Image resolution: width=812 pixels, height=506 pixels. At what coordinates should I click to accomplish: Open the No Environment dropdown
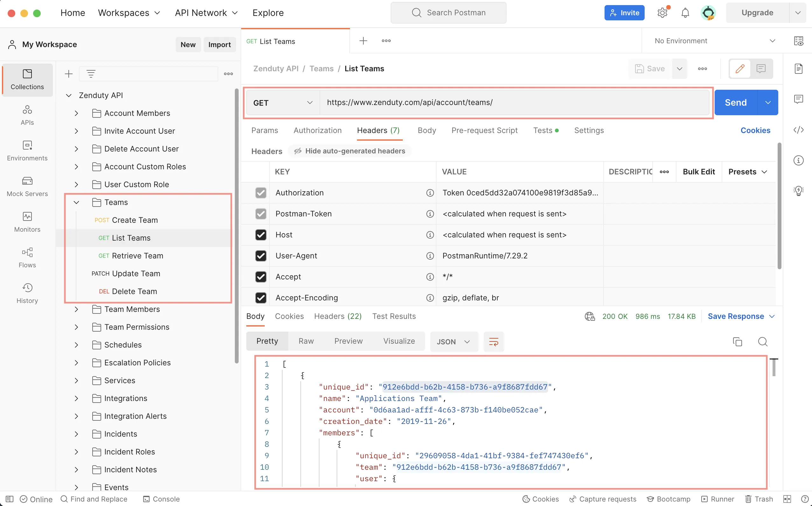pyautogui.click(x=714, y=41)
